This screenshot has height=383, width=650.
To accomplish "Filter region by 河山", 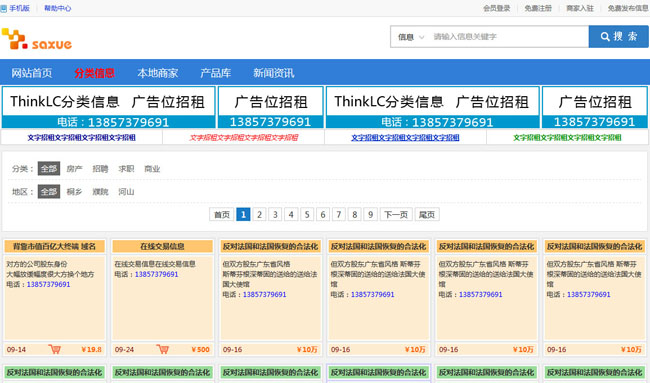I will click(126, 192).
